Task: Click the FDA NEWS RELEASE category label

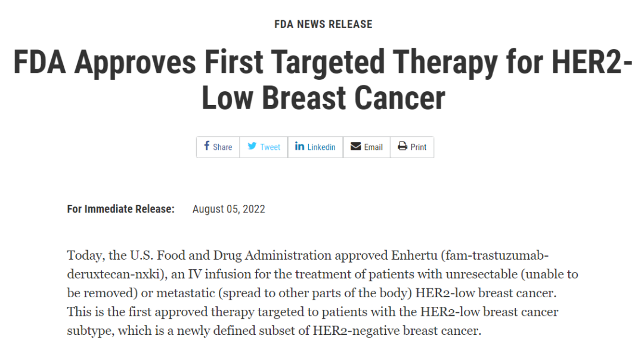Action: (x=323, y=24)
